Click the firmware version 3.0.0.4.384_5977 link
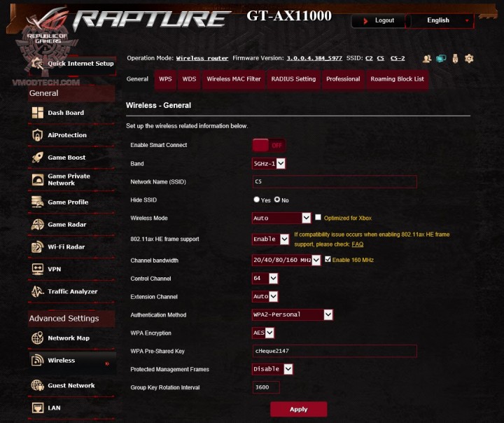This screenshot has height=423, width=504. 314,58
